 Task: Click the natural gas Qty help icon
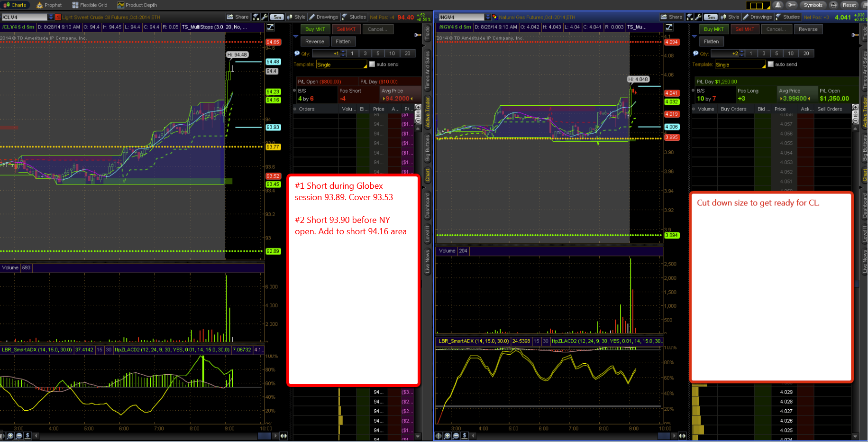(696, 54)
